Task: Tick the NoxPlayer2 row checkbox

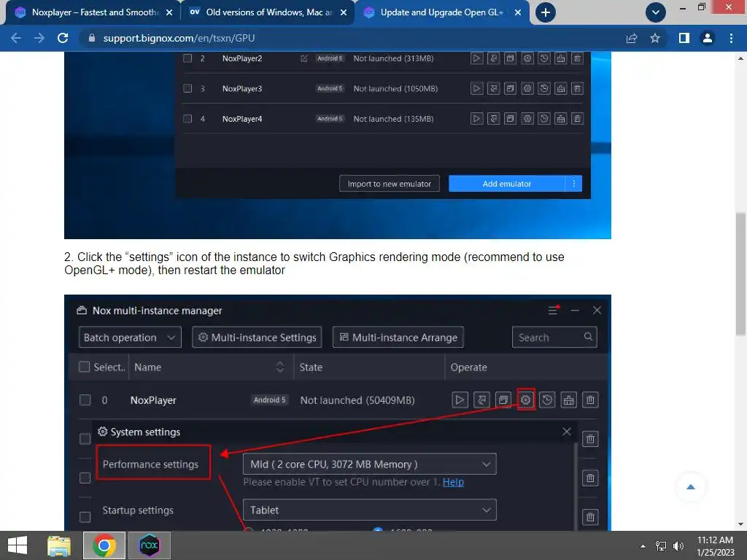Action: pyautogui.click(x=187, y=58)
